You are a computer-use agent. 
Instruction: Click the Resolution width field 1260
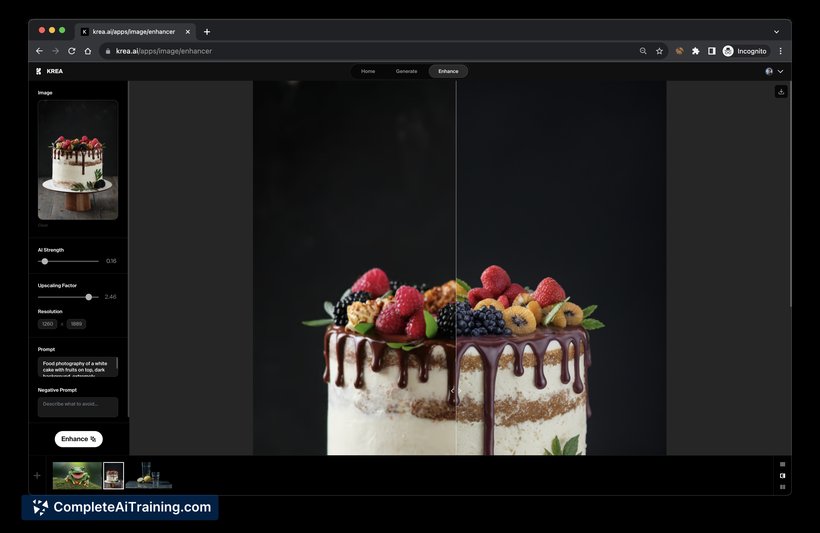click(48, 324)
